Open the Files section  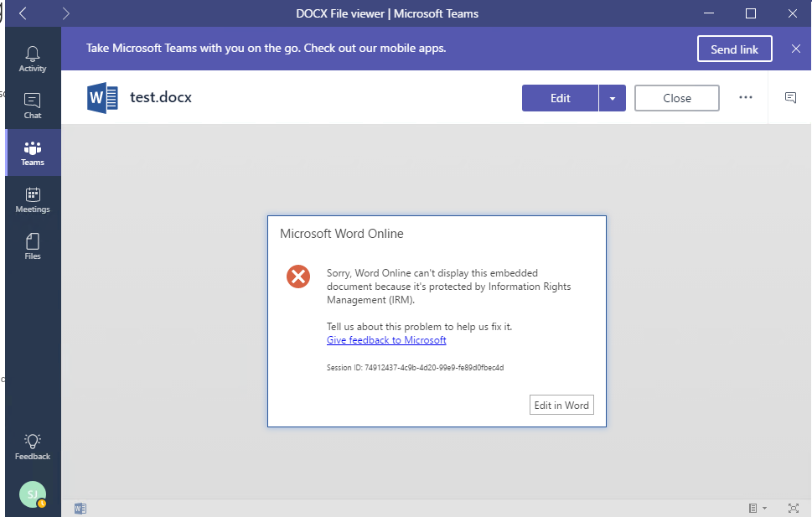[33, 246]
